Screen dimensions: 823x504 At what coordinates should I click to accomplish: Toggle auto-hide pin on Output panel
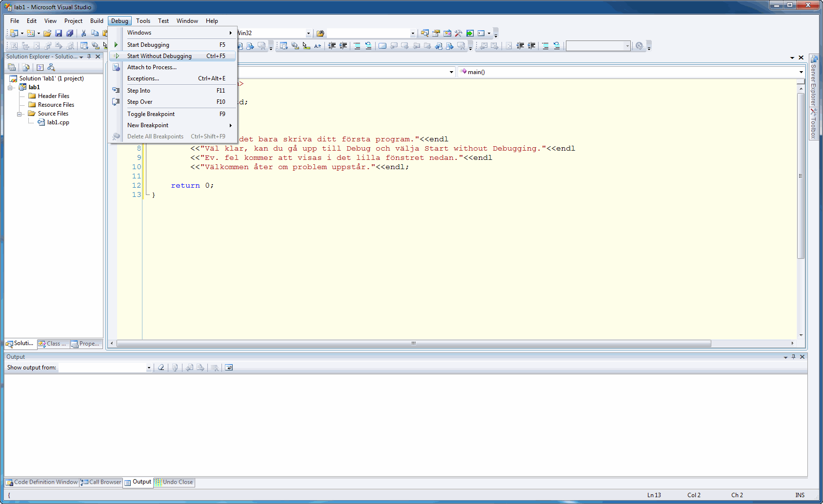[794, 357]
